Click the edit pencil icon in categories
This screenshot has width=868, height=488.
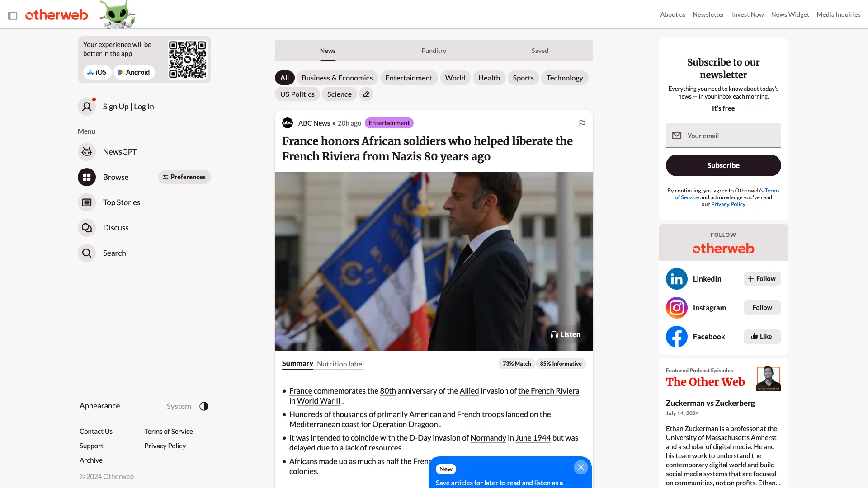click(366, 94)
